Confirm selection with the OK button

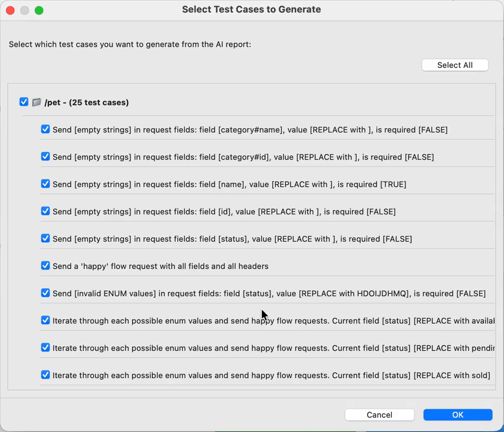click(x=458, y=415)
